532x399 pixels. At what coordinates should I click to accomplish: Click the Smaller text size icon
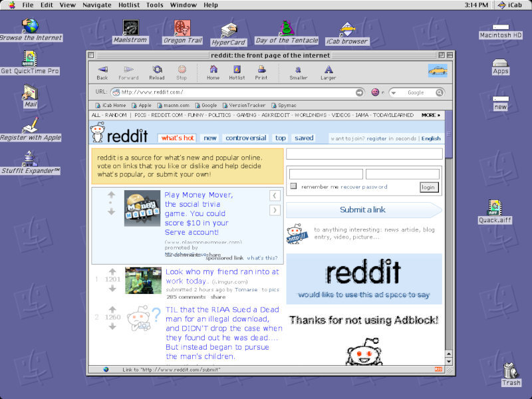pos(297,72)
